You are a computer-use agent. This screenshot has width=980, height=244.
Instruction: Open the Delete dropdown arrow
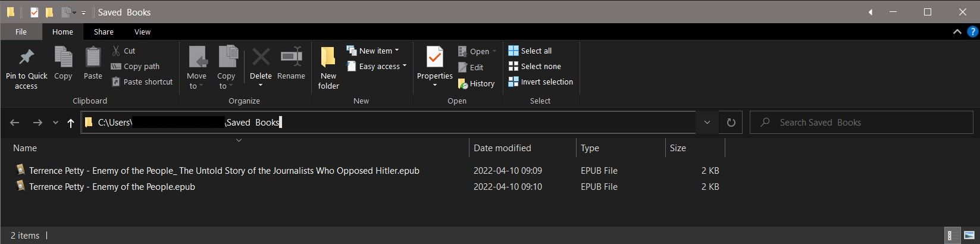(x=261, y=86)
